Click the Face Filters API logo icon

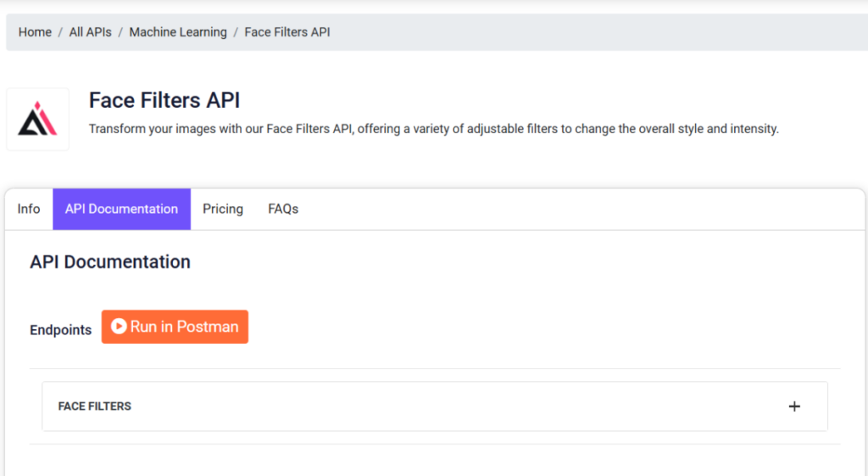(37, 119)
